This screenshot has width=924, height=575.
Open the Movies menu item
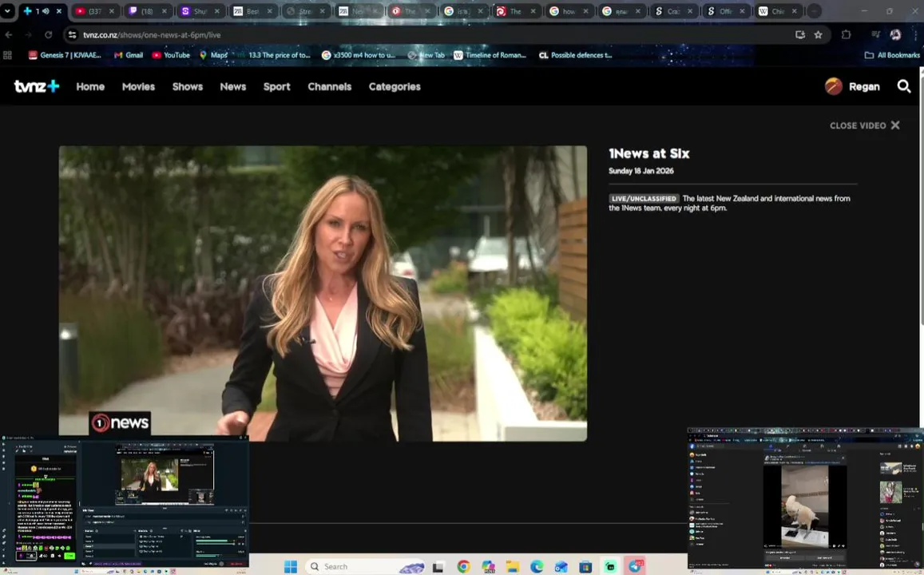coord(138,86)
